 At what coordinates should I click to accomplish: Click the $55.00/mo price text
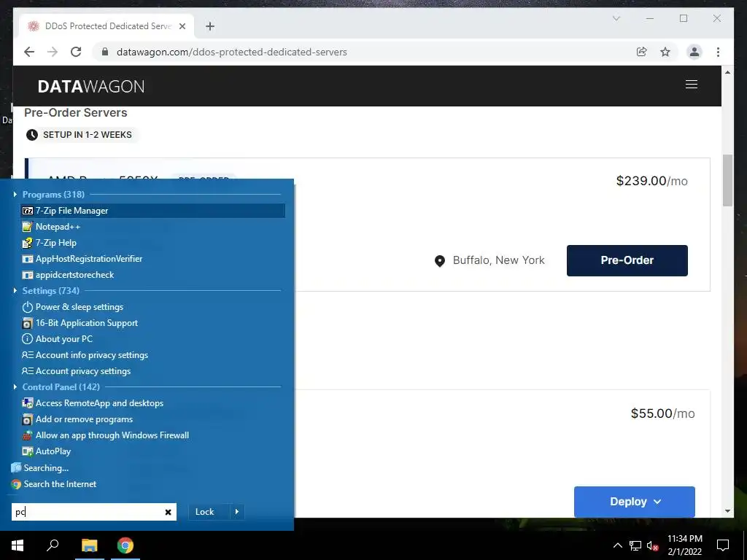pos(662,413)
